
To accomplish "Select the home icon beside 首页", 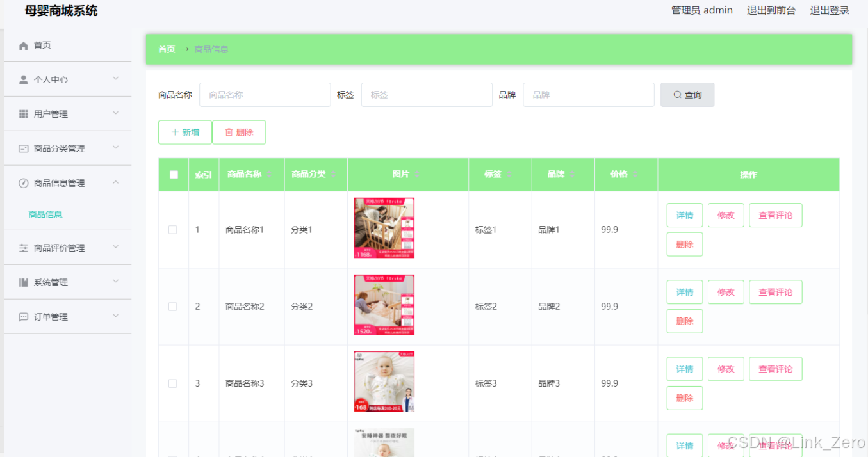I will (22, 45).
